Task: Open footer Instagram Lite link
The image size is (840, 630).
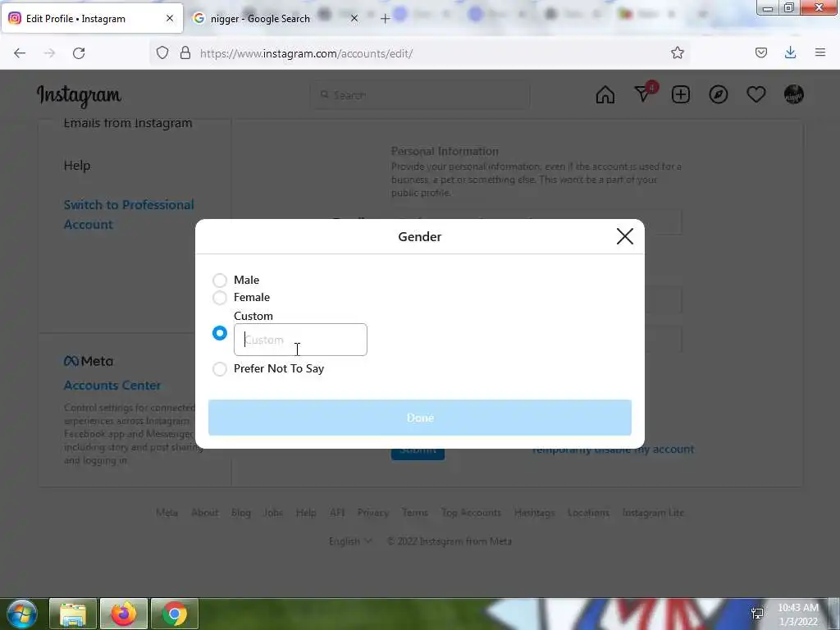Action: coord(653,513)
